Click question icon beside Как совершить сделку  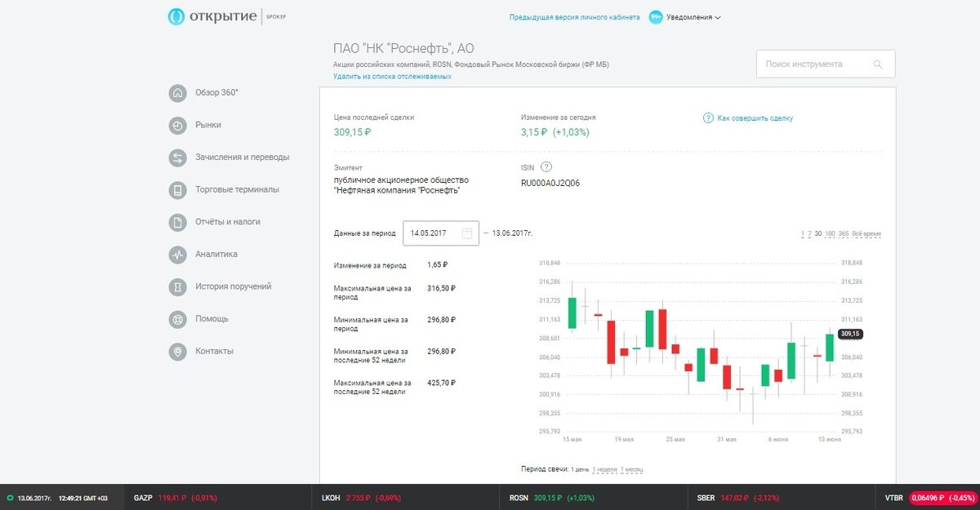pos(709,118)
